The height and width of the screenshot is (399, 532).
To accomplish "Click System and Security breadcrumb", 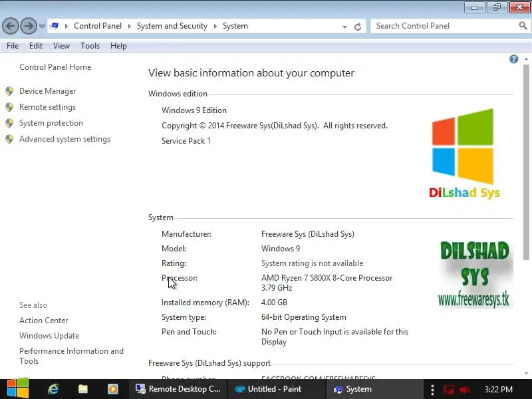I will [x=172, y=26].
